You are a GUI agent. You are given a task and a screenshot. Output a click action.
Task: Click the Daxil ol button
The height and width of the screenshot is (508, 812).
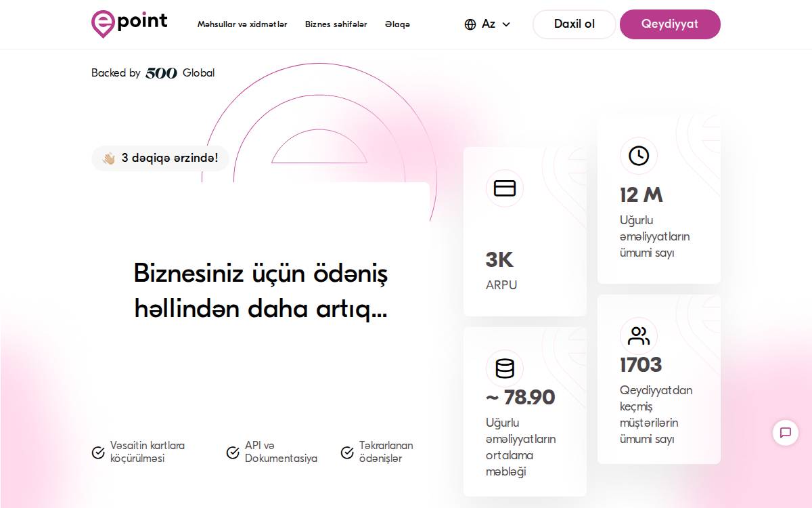[574, 24]
